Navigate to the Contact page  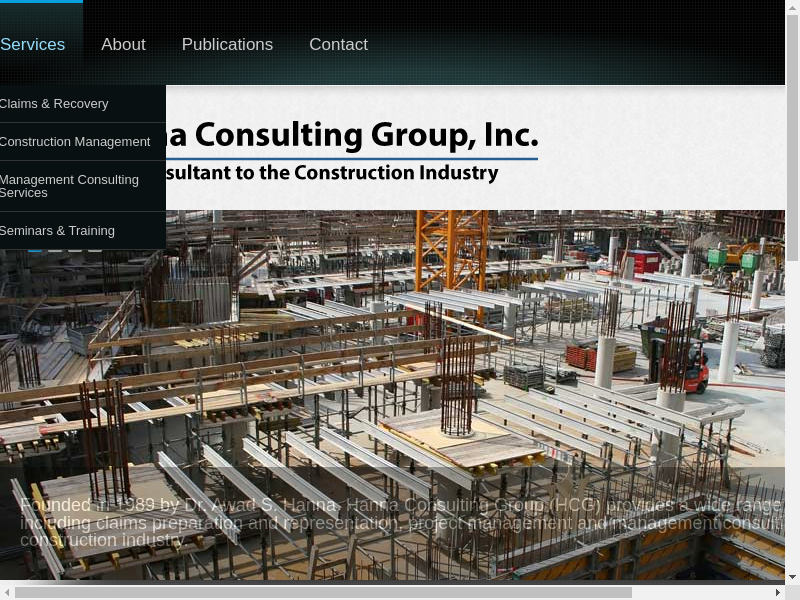click(338, 44)
